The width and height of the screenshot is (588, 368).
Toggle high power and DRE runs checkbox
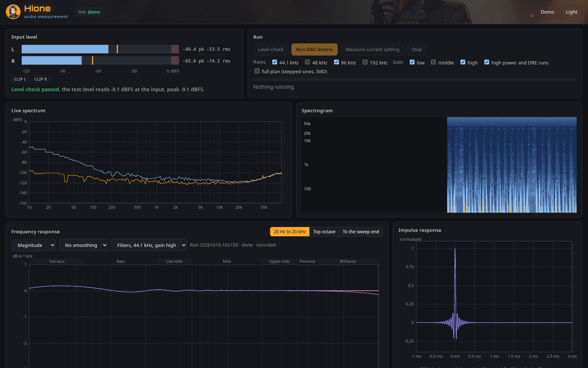coord(487,62)
